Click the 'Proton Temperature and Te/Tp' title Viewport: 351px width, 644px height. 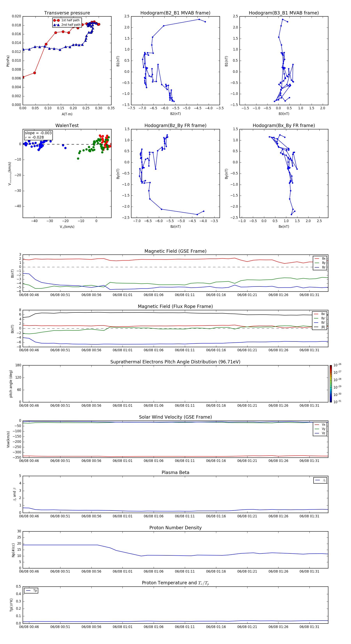(175, 583)
